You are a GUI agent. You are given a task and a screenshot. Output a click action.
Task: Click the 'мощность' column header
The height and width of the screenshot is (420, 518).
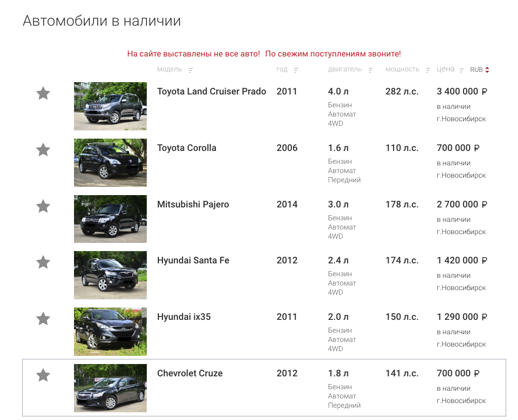tap(402, 69)
